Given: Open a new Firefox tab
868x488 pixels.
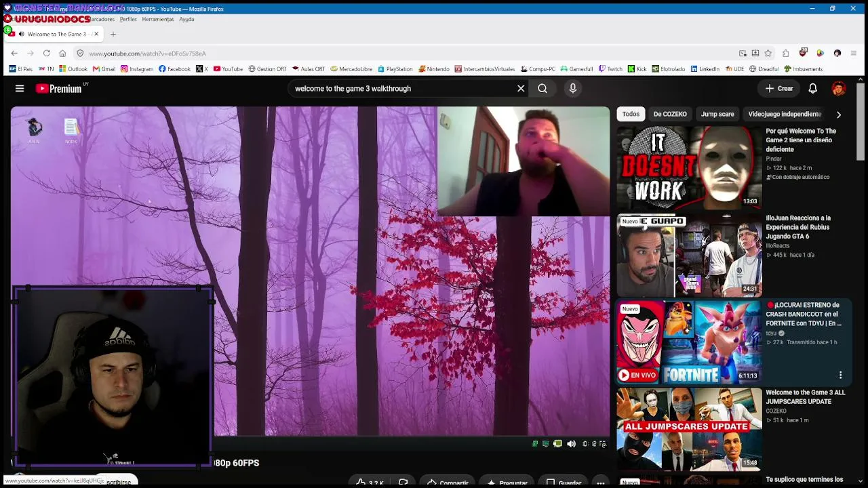Looking at the screenshot, I should tap(113, 34).
